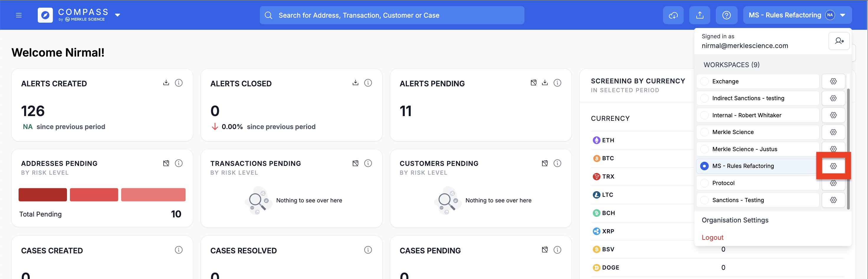Select the Exchange workspace radio button
Screen dimensions: 868x279
click(x=704, y=81)
